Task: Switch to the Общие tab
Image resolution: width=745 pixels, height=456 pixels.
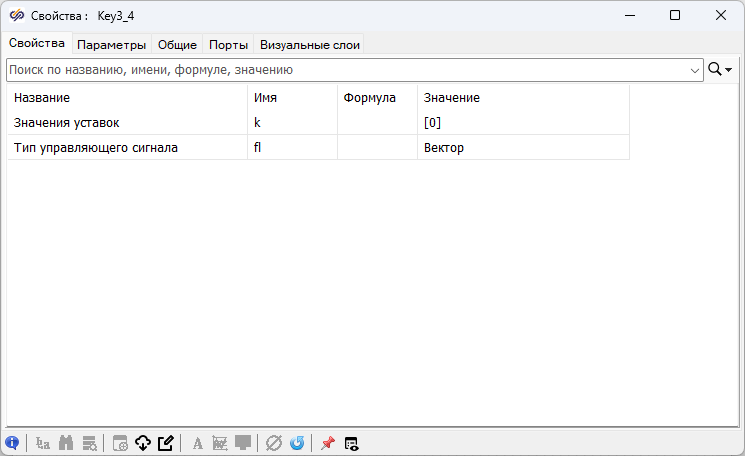Action: (x=177, y=44)
